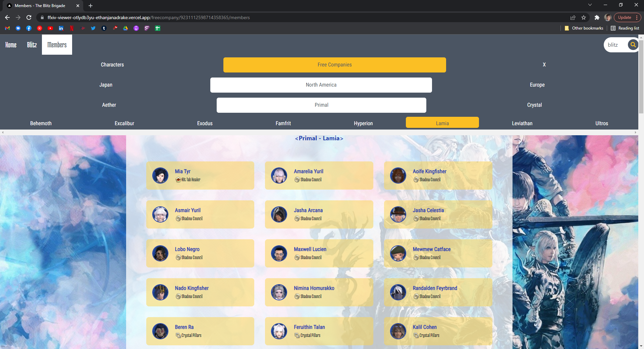
Task: Open the Google Drive bookmark icon
Action: (x=125, y=28)
